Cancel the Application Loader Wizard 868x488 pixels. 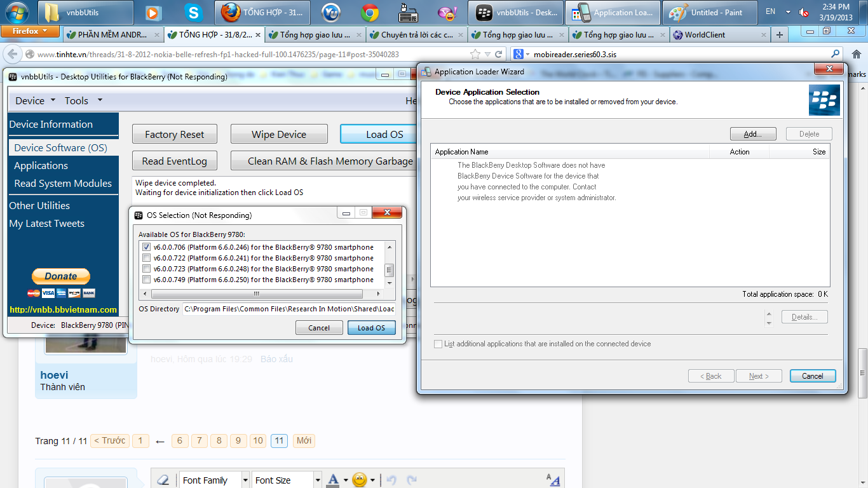(x=813, y=376)
